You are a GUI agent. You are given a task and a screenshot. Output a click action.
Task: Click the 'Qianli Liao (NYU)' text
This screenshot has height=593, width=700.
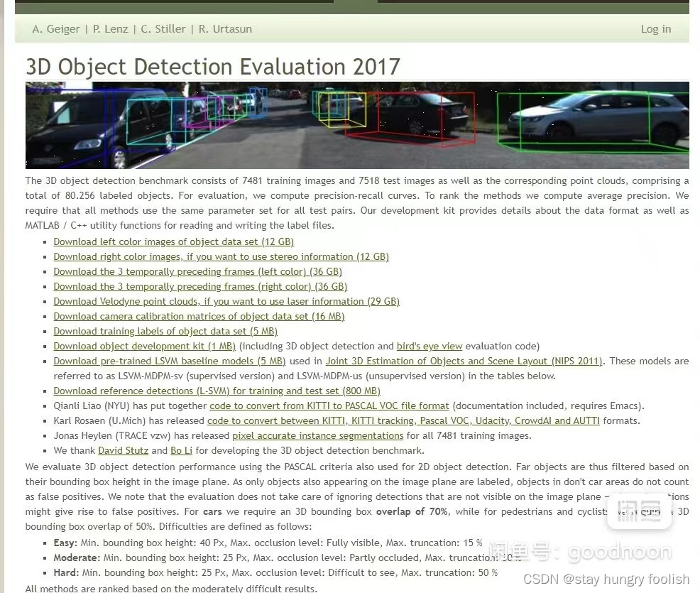click(92, 406)
